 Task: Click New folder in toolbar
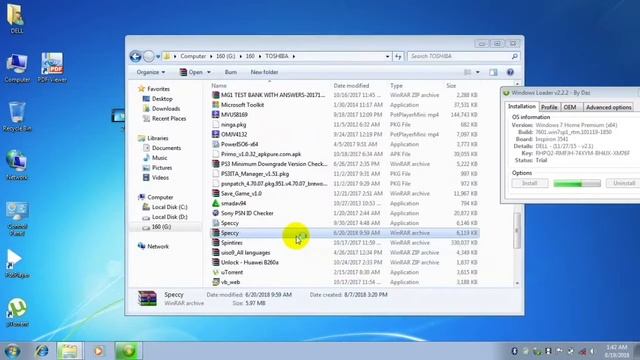[264, 72]
